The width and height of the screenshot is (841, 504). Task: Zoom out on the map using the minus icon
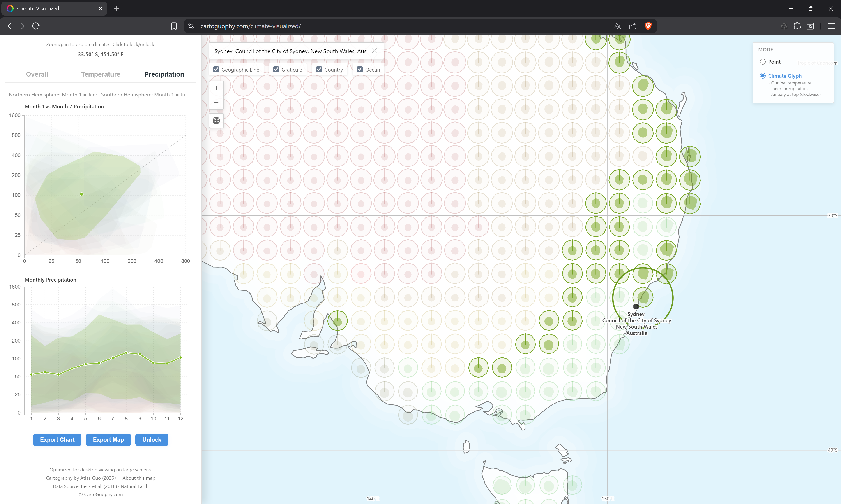(x=216, y=102)
